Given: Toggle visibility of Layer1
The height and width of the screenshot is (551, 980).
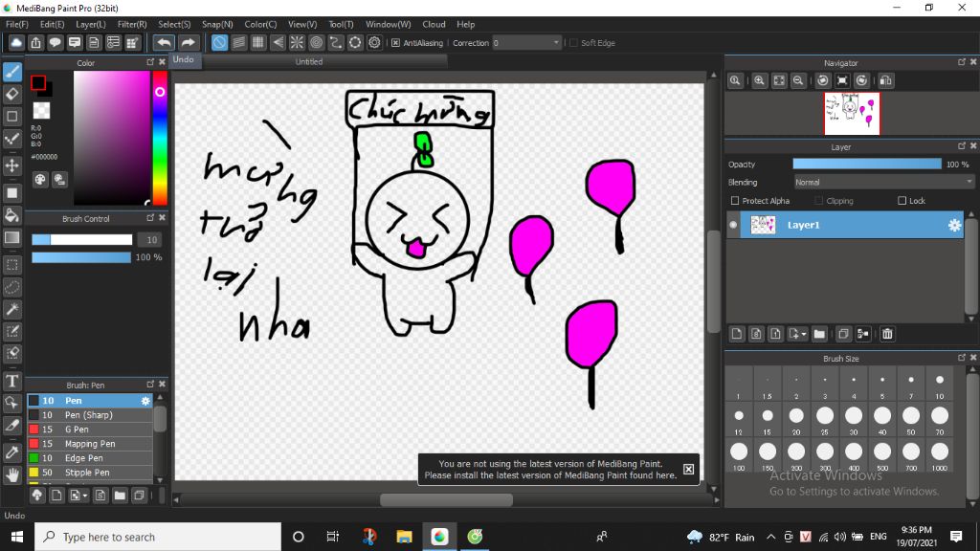Looking at the screenshot, I should pyautogui.click(x=734, y=225).
